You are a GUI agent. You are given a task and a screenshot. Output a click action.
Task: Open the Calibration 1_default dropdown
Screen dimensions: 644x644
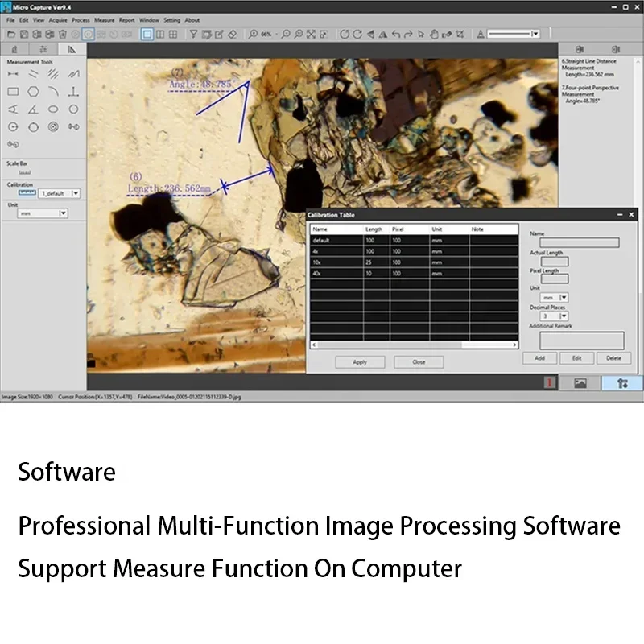click(76, 193)
